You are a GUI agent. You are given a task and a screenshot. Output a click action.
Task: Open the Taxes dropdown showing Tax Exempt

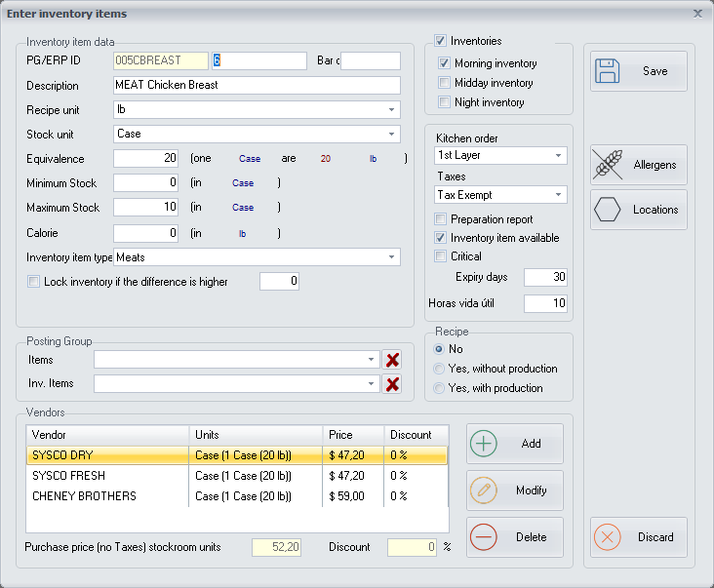[559, 195]
